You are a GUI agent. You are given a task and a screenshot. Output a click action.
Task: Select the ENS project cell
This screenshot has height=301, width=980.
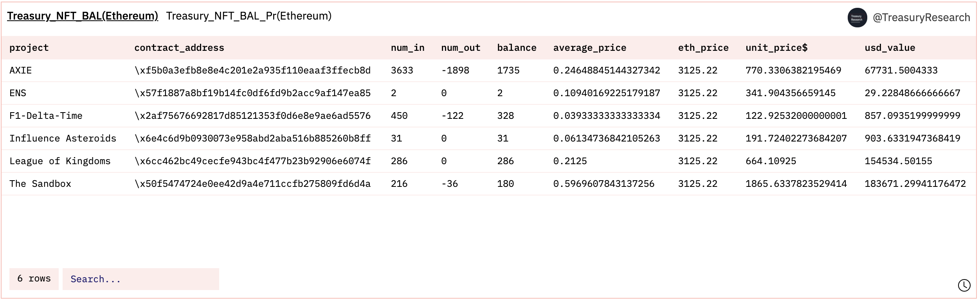(18, 93)
